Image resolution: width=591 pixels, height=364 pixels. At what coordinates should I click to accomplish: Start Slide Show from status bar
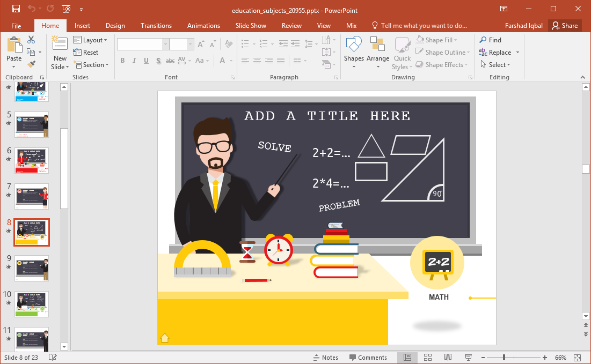pos(468,358)
